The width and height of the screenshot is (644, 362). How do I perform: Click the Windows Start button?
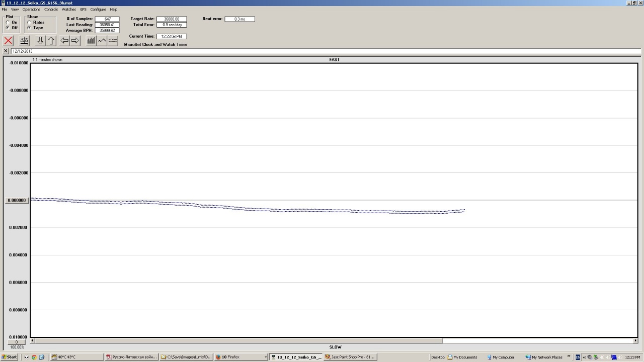pyautogui.click(x=9, y=357)
